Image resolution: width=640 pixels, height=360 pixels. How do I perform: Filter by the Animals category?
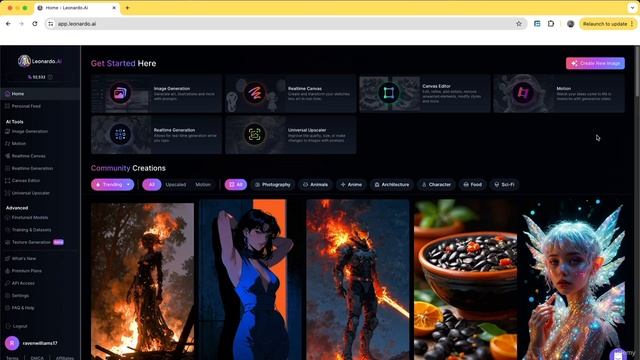point(316,184)
